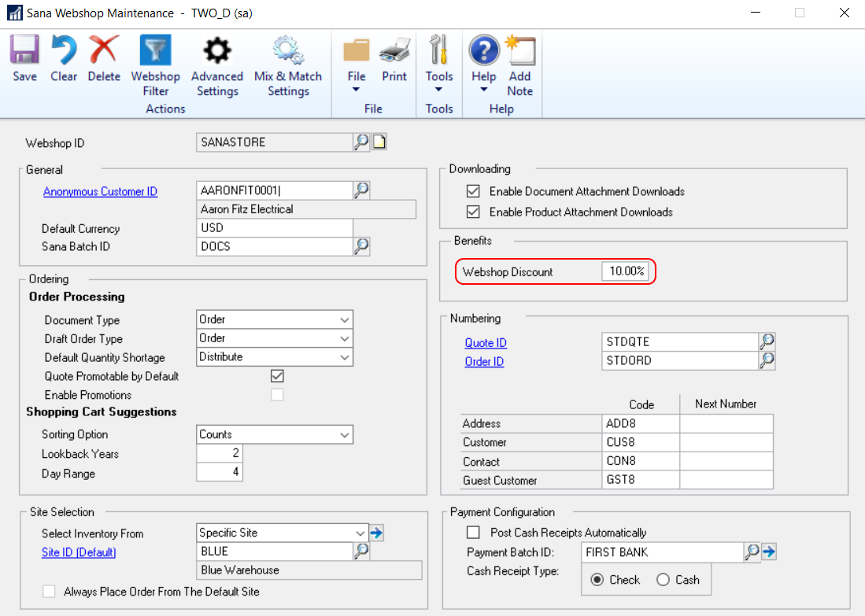The height and width of the screenshot is (616, 865).
Task: Click lookup magnifier for Sana Batch ID
Action: point(361,246)
